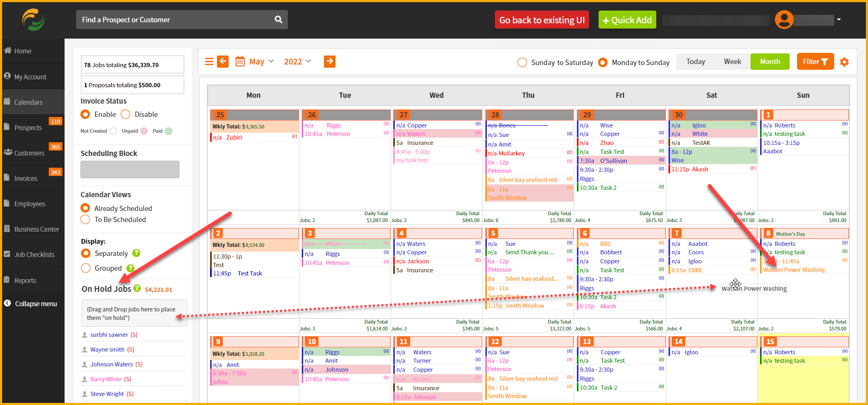Image resolution: width=868 pixels, height=405 pixels.
Task: Choose Sunday to Saturday week layout
Action: tap(522, 62)
